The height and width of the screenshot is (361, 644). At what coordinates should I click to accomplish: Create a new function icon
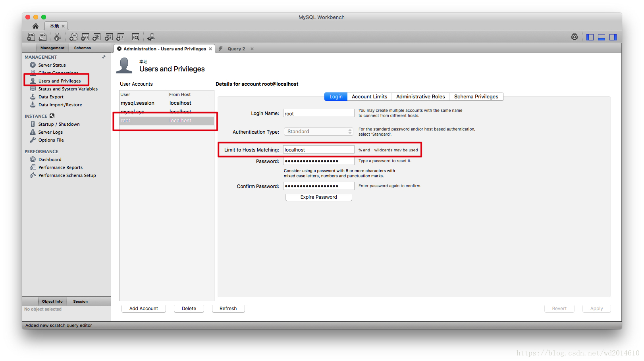pyautogui.click(x=120, y=37)
